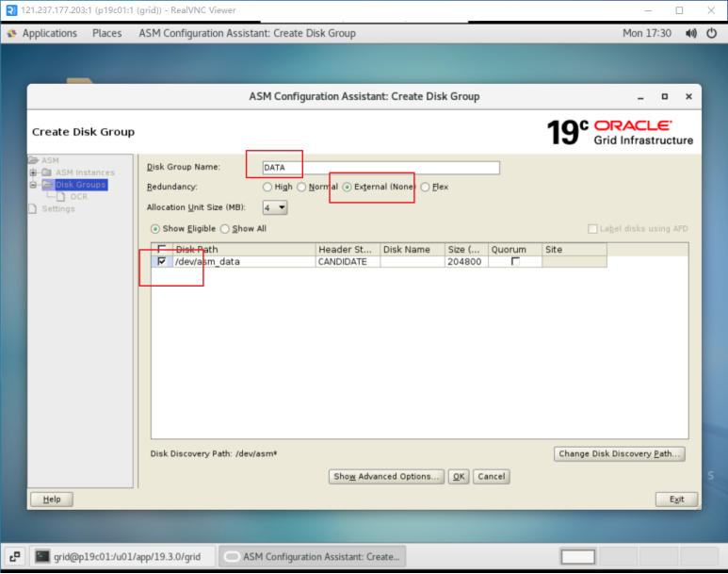Select Normal redundancy option

click(301, 187)
